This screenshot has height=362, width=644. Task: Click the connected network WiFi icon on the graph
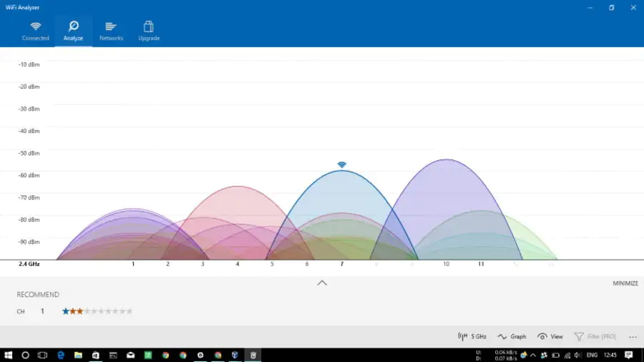tap(342, 165)
